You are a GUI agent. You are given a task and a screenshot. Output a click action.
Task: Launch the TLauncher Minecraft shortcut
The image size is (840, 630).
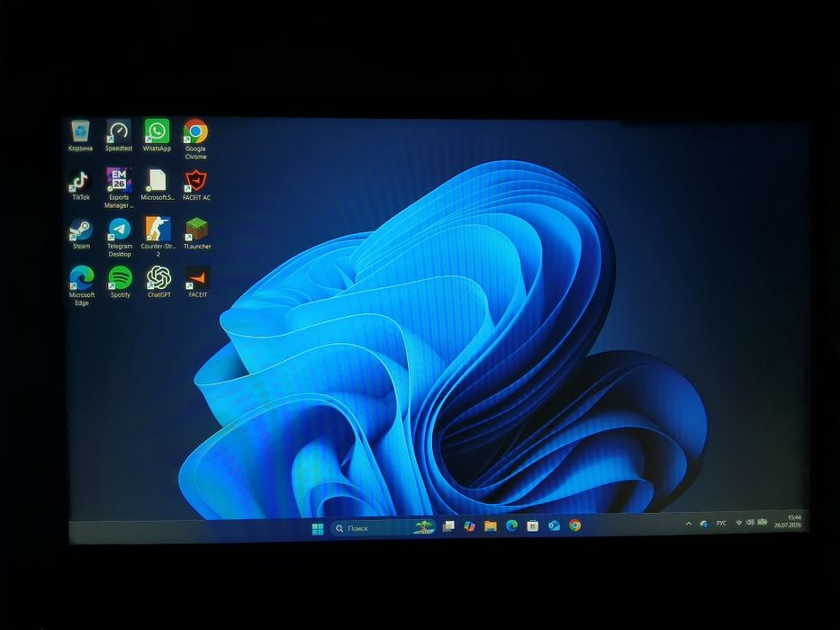(x=196, y=234)
